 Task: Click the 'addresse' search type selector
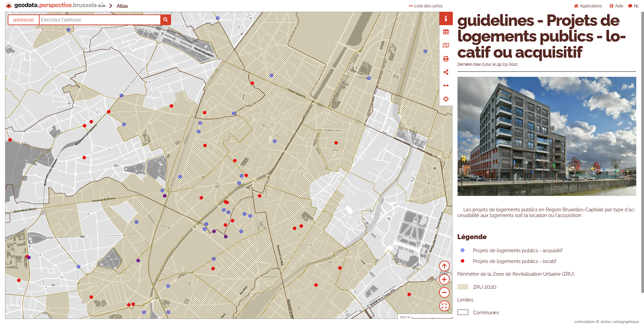pyautogui.click(x=23, y=20)
